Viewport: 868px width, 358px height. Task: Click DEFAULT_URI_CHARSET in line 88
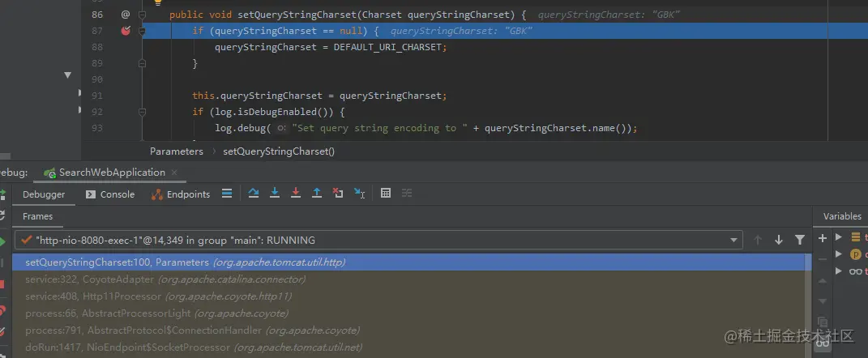387,47
